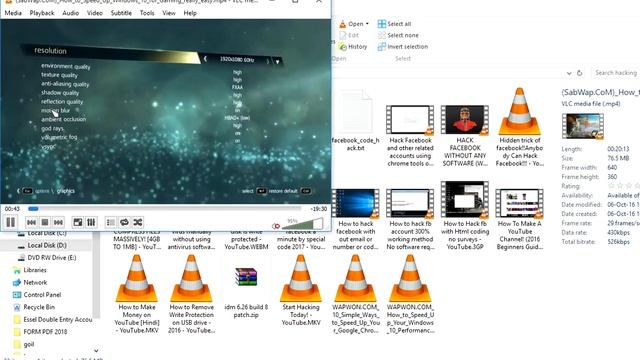640x360 pixels.
Task: Toggle the remaining time display -19:30
Action: (x=319, y=209)
